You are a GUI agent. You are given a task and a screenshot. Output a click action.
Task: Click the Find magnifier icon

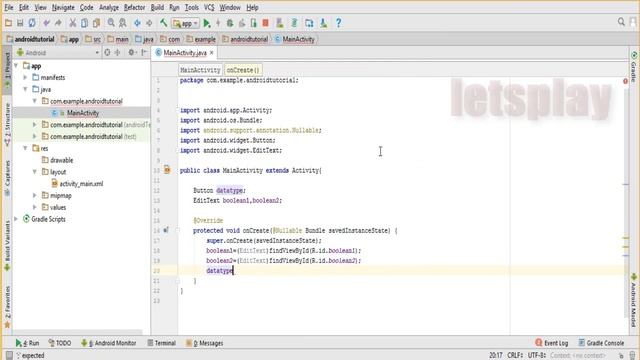point(111,23)
